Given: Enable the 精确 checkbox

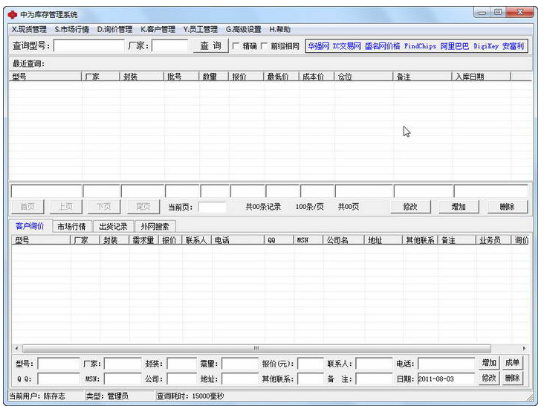Looking at the screenshot, I should pos(236,46).
